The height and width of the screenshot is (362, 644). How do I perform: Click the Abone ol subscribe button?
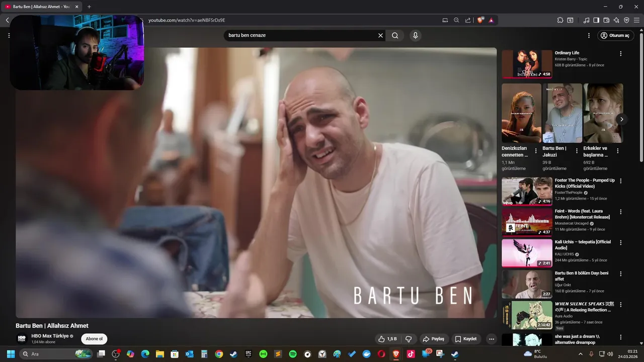pyautogui.click(x=94, y=339)
